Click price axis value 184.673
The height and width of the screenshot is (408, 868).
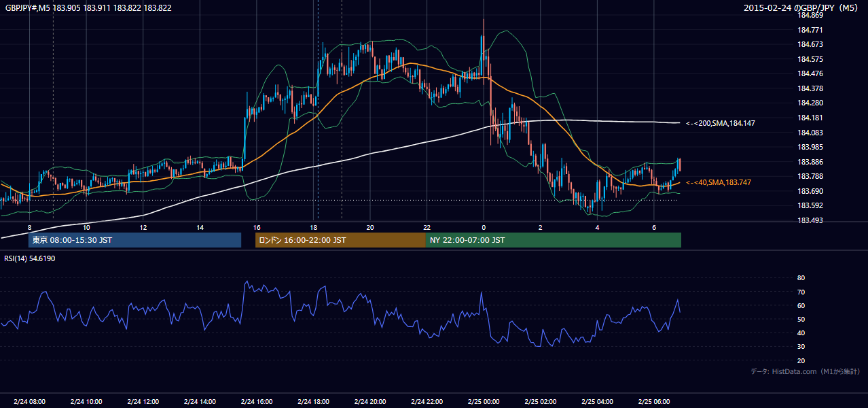pos(810,44)
